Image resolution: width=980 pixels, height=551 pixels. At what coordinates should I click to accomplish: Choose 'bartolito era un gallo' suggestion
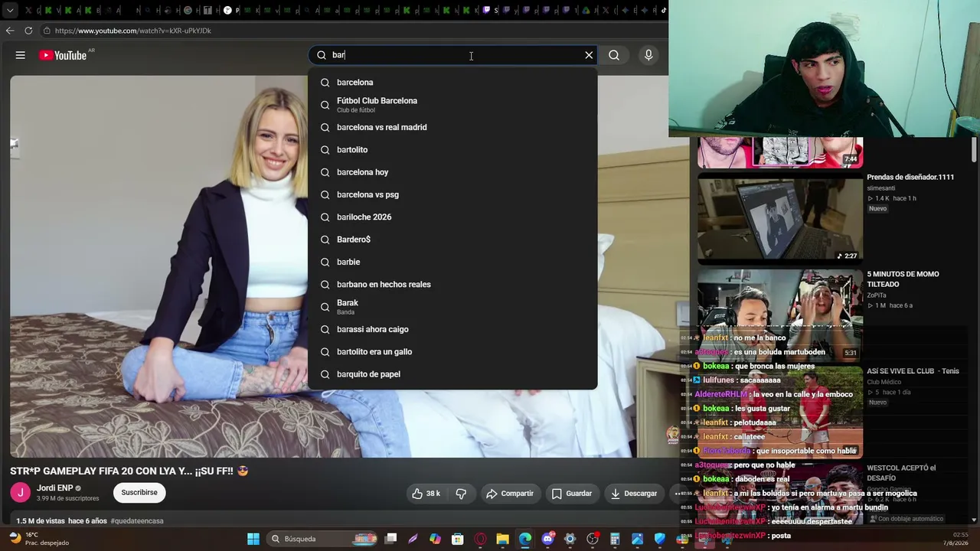pos(452,352)
